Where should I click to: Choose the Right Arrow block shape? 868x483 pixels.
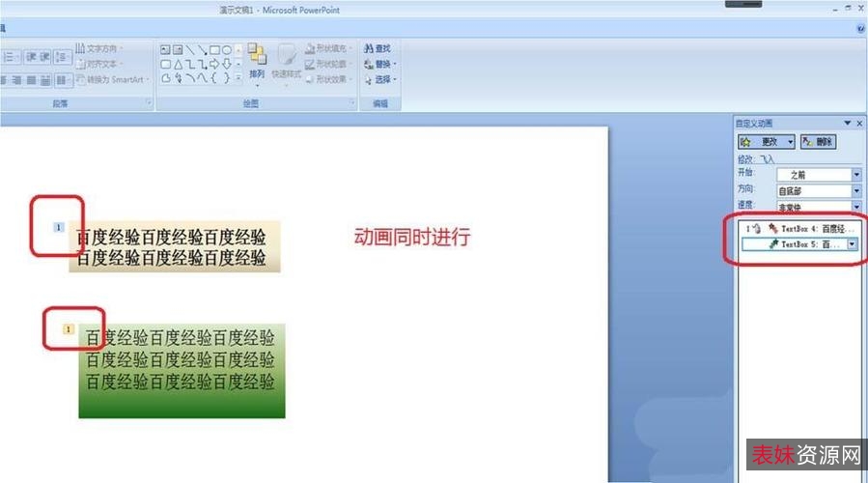(x=214, y=65)
